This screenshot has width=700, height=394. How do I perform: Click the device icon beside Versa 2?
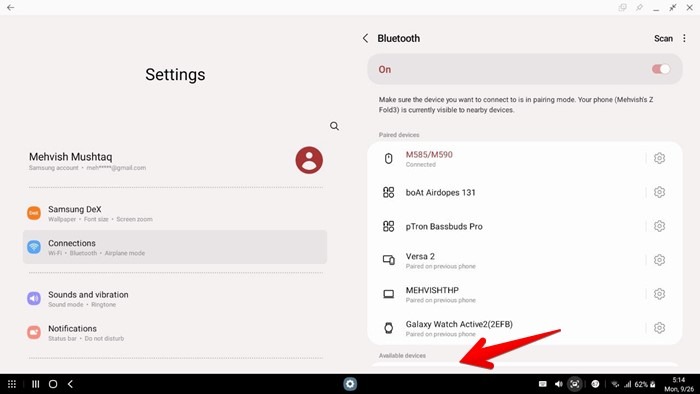(388, 260)
